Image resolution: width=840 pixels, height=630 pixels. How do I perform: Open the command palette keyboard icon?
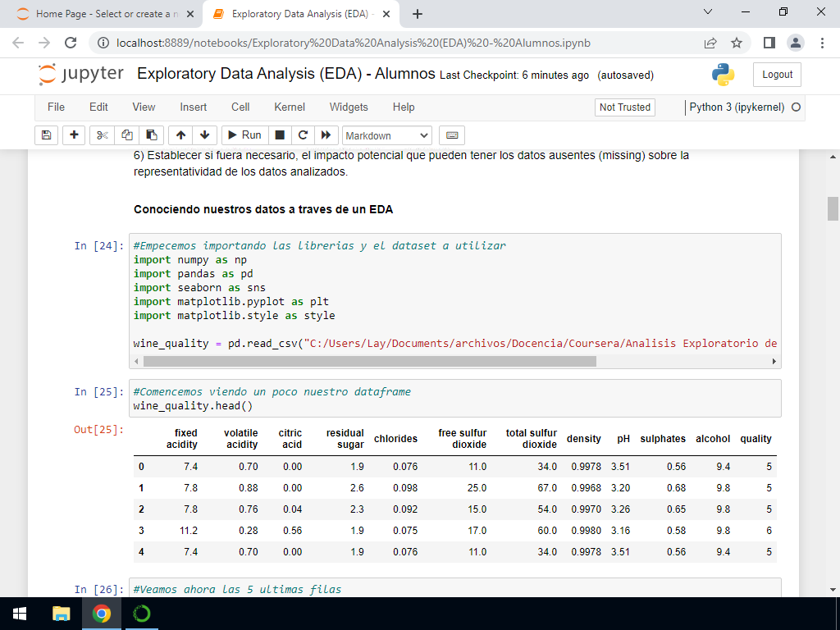point(452,135)
